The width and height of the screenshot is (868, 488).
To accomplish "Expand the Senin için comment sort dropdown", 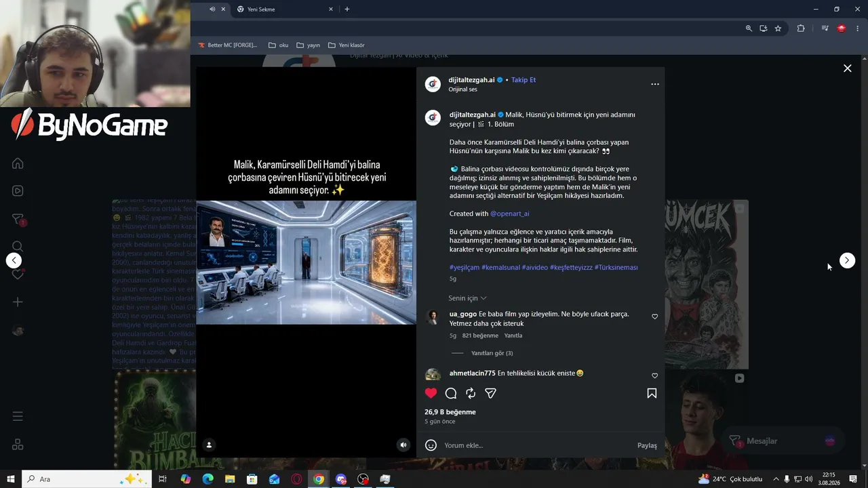I will tap(467, 298).
